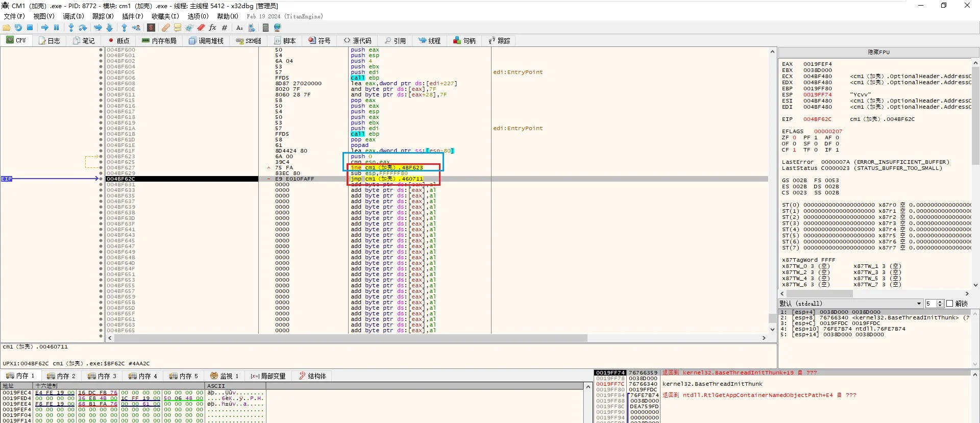Open the 默认 (stdcall) calling convention dropdown

pos(850,304)
